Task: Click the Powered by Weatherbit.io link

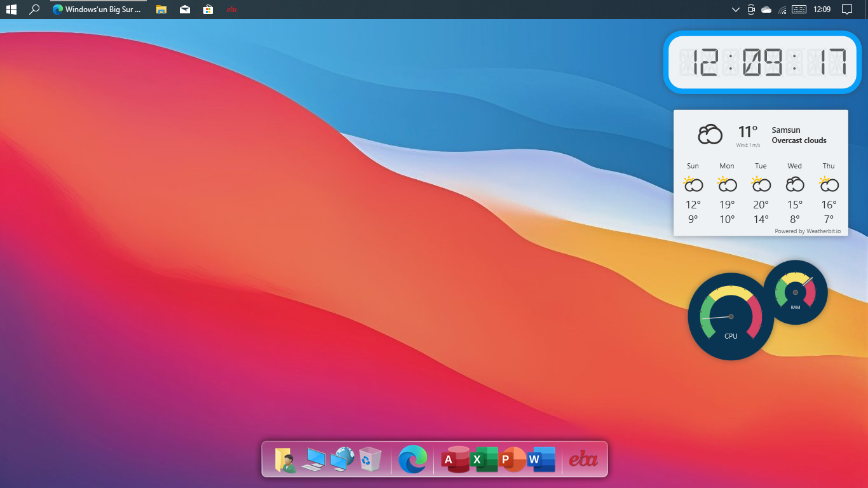Action: tap(807, 231)
